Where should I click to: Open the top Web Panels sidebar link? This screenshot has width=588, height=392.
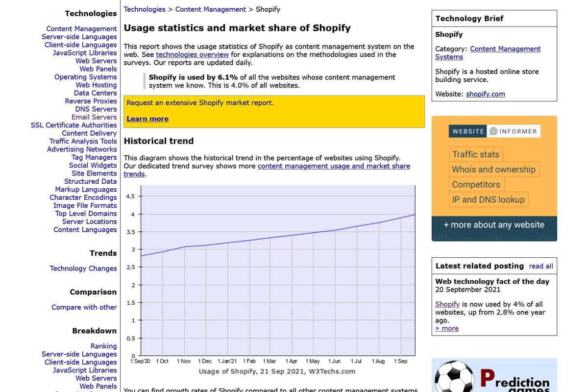[98, 69]
